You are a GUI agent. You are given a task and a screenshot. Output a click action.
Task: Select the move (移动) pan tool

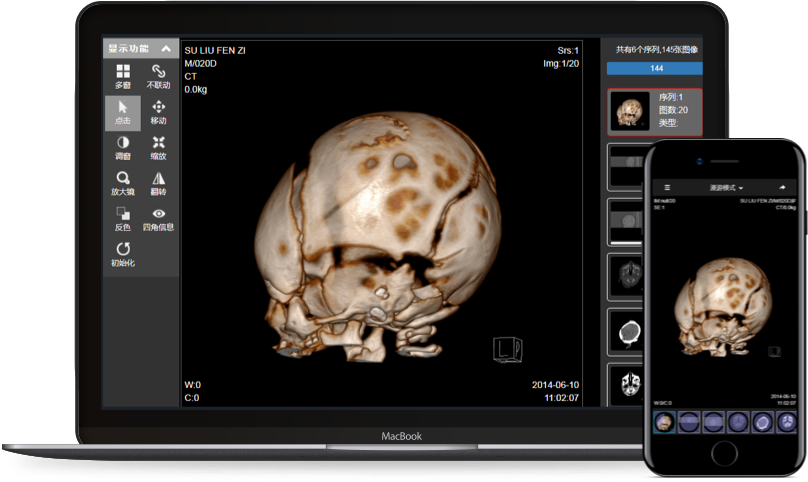click(158, 111)
